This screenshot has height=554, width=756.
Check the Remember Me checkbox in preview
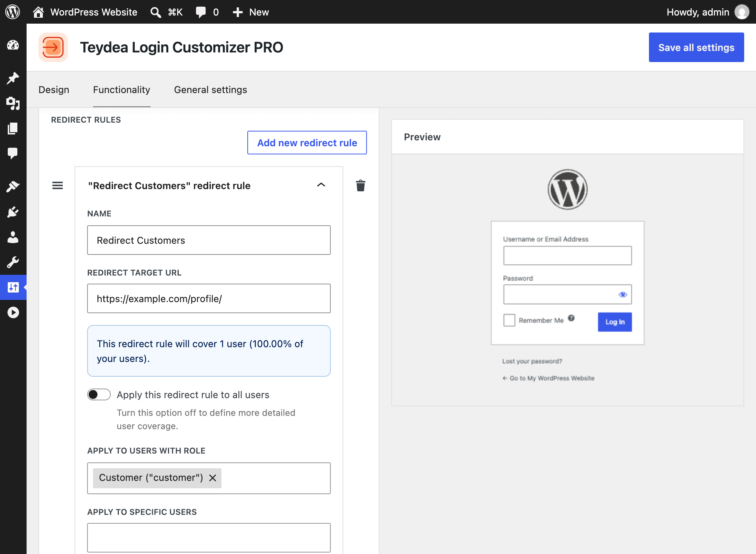click(509, 320)
